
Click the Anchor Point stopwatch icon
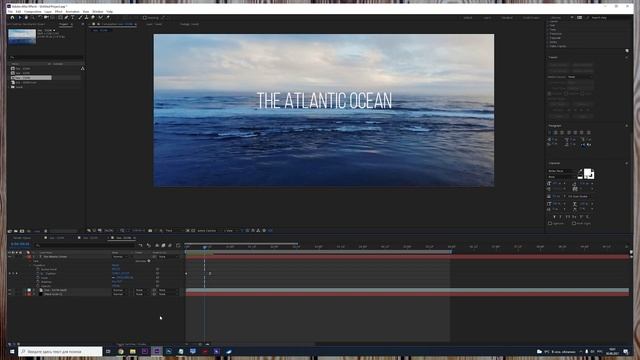(38, 269)
